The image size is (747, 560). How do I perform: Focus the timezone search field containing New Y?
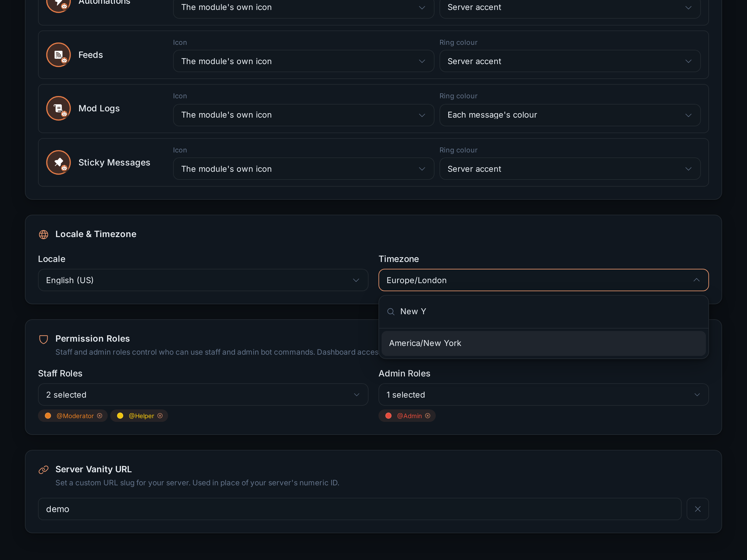[544, 311]
